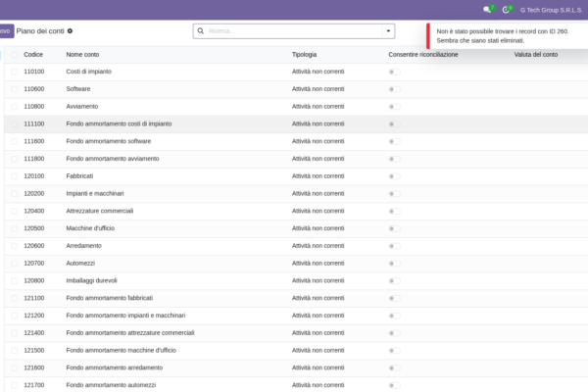Toggle reconciliation for Impianti e macchinari
The width and height of the screenshot is (588, 392).
point(395,194)
